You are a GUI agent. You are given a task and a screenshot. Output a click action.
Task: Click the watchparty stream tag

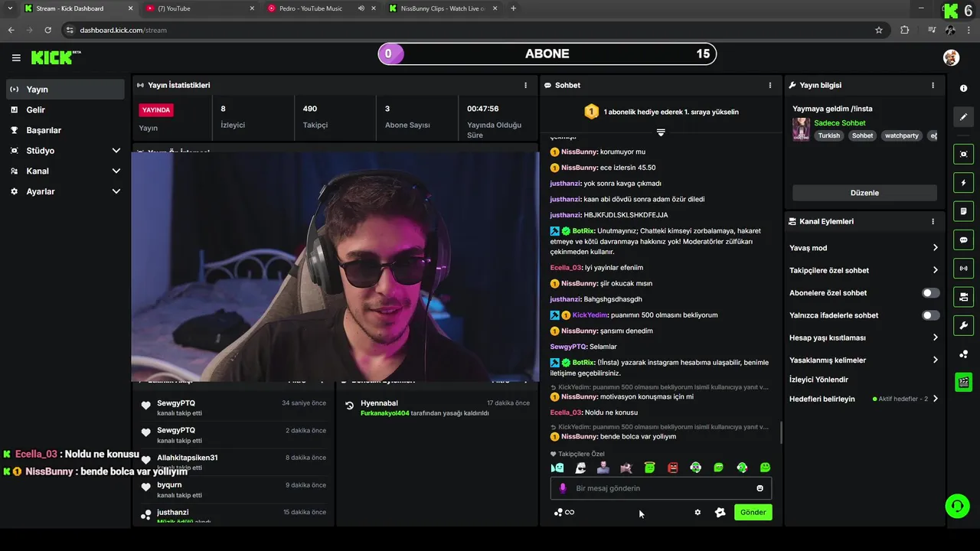901,135
